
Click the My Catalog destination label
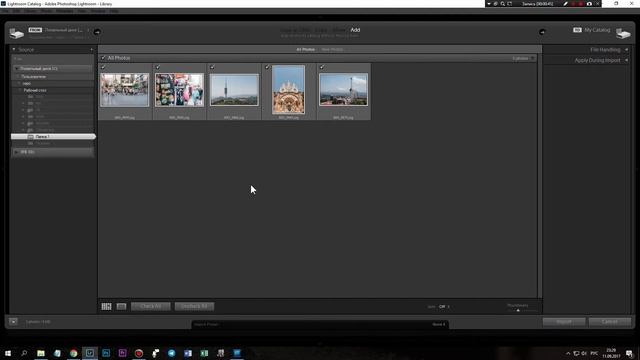click(x=597, y=30)
